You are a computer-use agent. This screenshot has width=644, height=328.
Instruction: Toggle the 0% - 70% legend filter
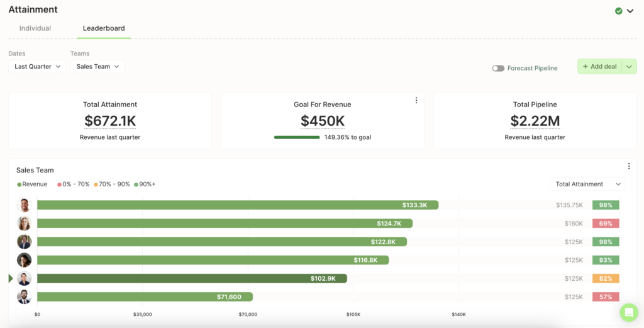pyautogui.click(x=74, y=184)
